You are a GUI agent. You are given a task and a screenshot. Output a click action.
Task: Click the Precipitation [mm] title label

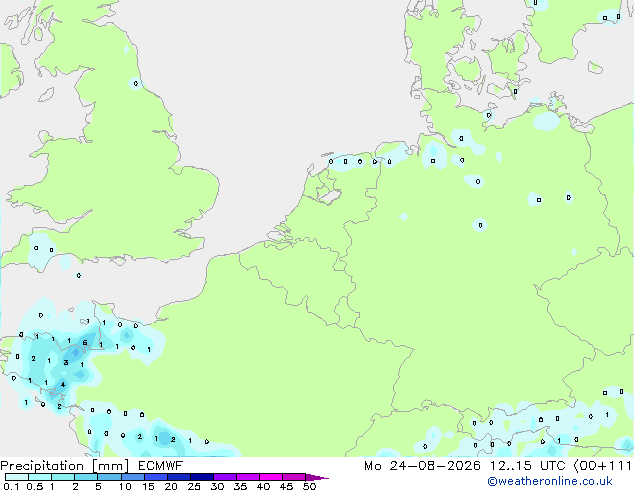[65, 466]
